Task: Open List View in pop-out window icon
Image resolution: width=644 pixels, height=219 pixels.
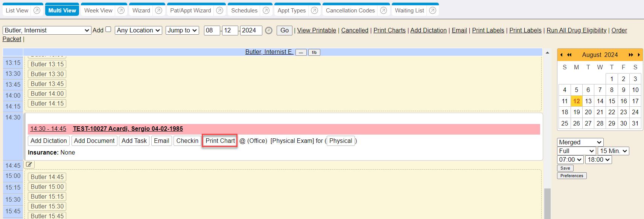Action: pos(37,11)
